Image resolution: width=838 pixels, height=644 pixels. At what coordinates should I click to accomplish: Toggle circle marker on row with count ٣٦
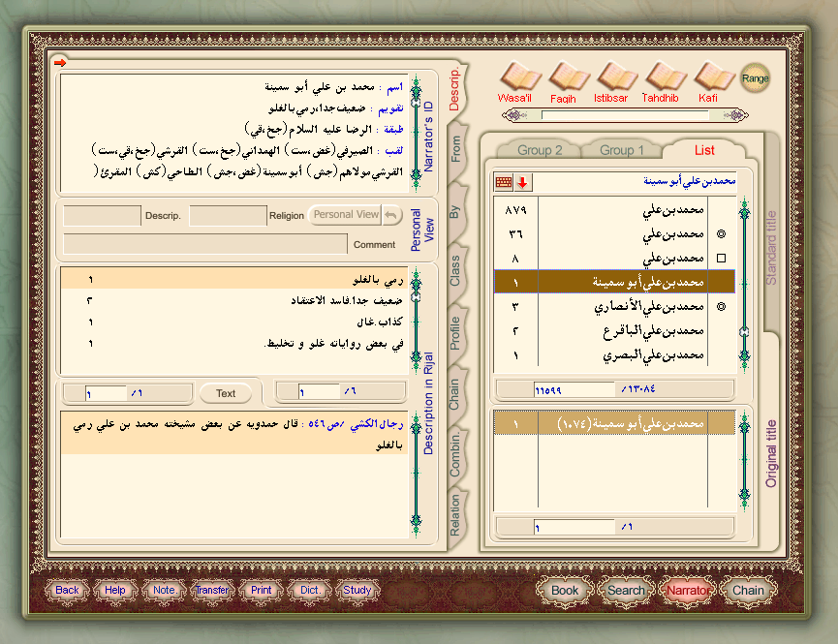721,233
